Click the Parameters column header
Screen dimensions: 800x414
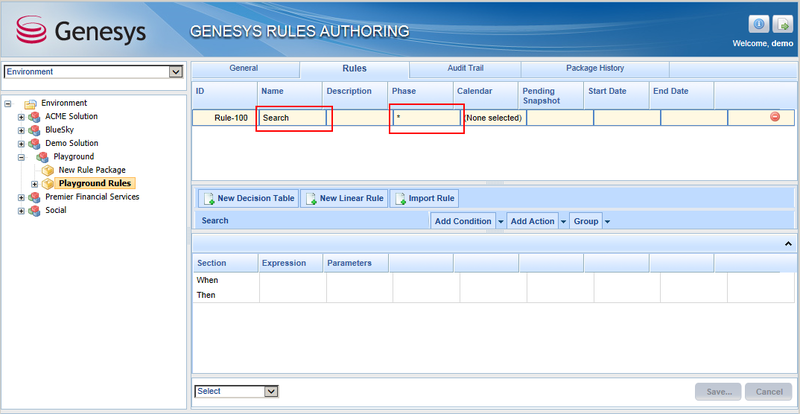[x=356, y=263]
